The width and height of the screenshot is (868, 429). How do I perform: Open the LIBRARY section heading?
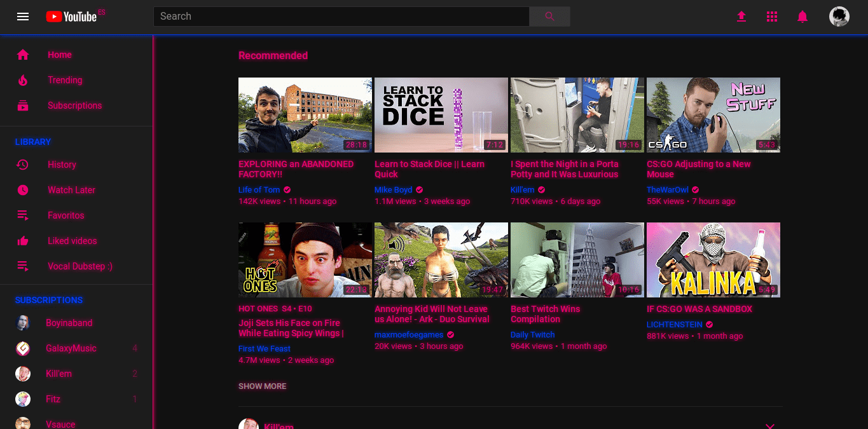[x=33, y=142]
